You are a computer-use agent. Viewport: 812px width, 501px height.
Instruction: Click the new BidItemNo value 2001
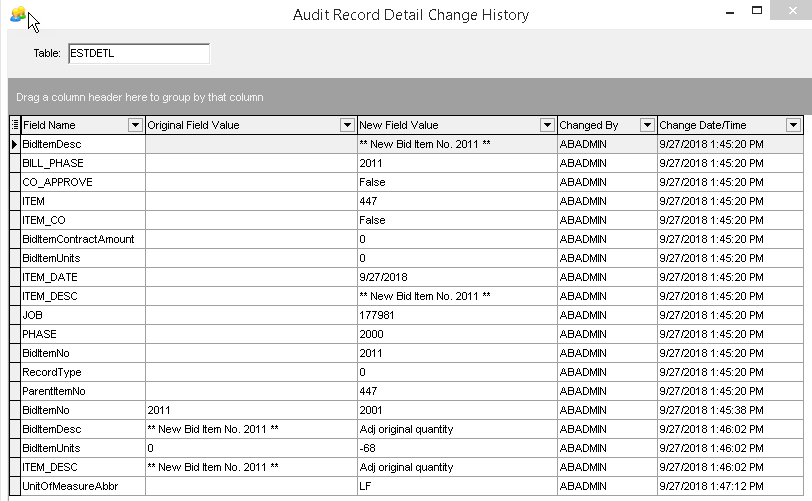(x=457, y=410)
